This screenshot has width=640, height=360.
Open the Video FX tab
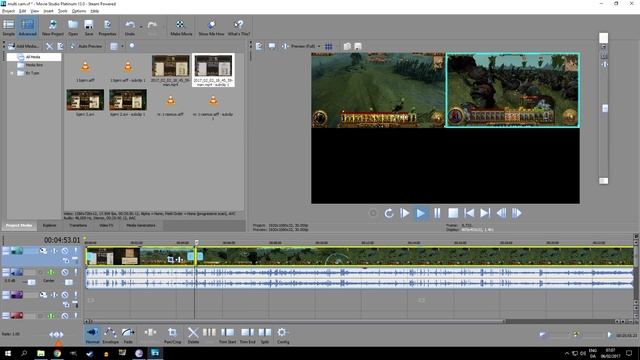(x=107, y=225)
